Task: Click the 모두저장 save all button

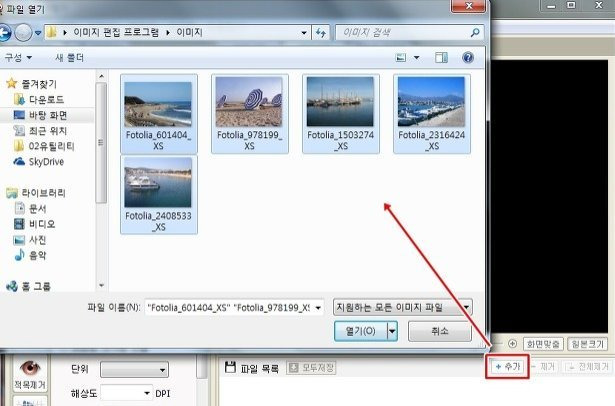Action: tap(311, 368)
